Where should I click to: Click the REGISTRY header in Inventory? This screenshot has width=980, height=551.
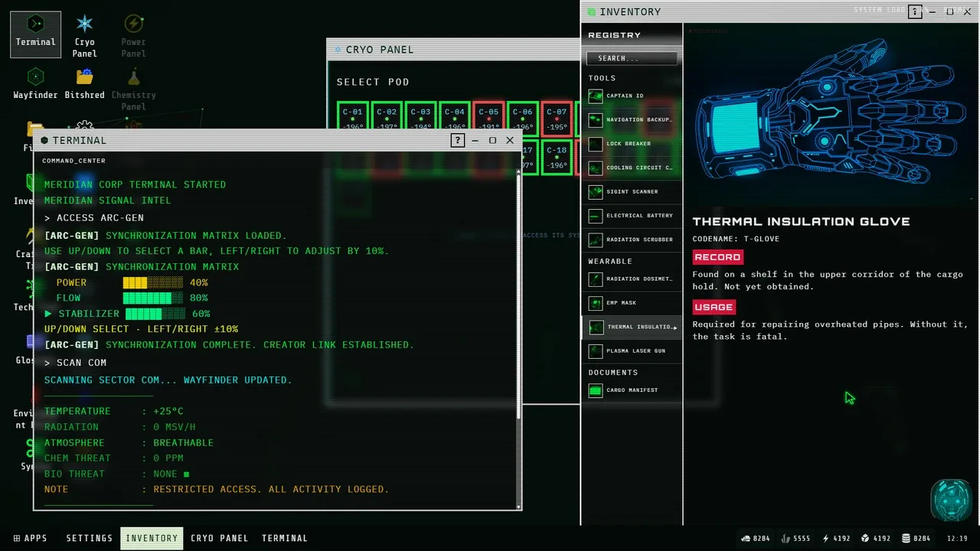pyautogui.click(x=614, y=35)
